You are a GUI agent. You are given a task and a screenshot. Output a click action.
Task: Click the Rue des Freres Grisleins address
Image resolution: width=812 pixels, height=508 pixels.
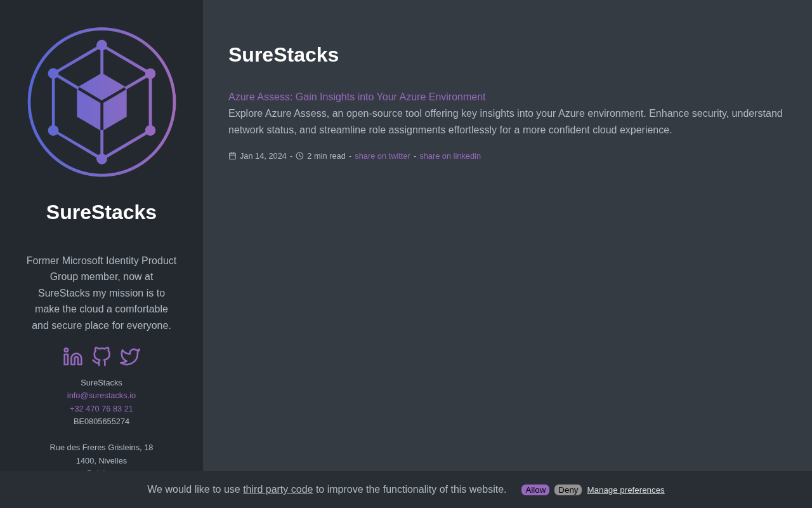point(101,447)
